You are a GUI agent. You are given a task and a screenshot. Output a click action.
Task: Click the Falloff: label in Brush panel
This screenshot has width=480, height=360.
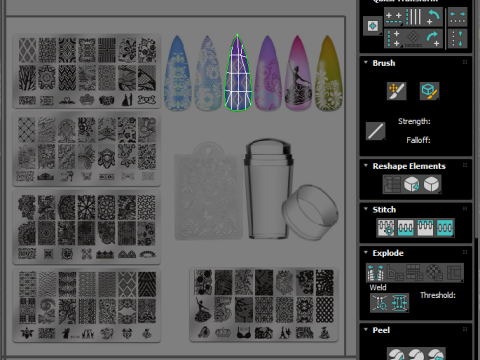[418, 140]
